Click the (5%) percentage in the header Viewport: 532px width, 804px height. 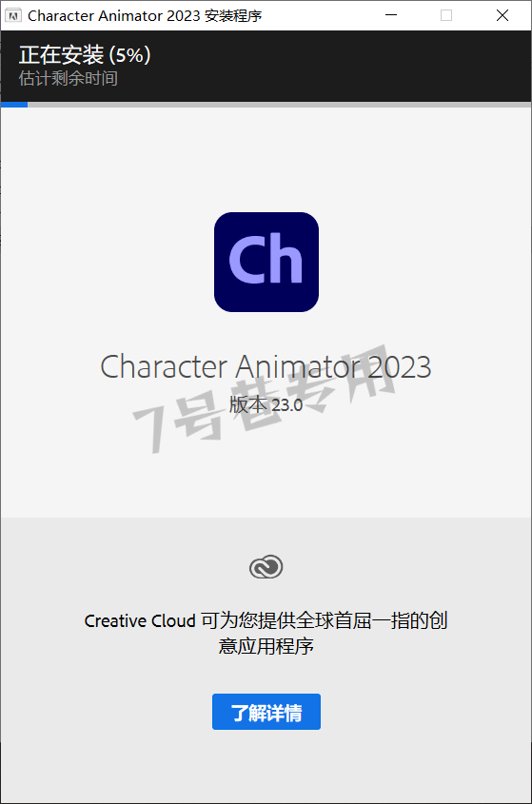pyautogui.click(x=130, y=55)
